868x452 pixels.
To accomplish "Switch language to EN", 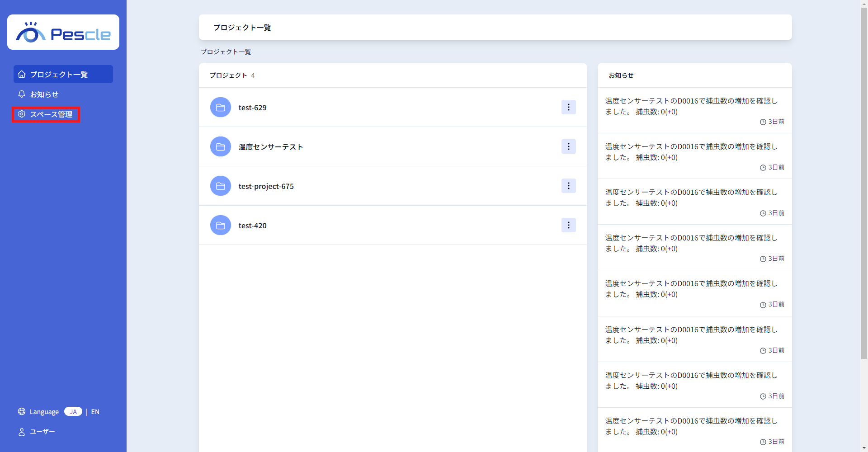I will [x=95, y=411].
